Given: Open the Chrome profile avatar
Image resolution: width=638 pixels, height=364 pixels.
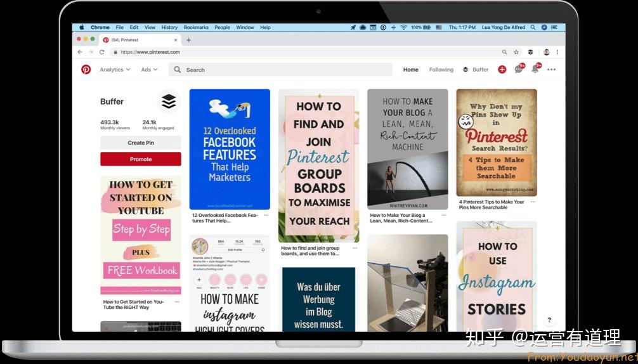Looking at the screenshot, I should pos(547,52).
